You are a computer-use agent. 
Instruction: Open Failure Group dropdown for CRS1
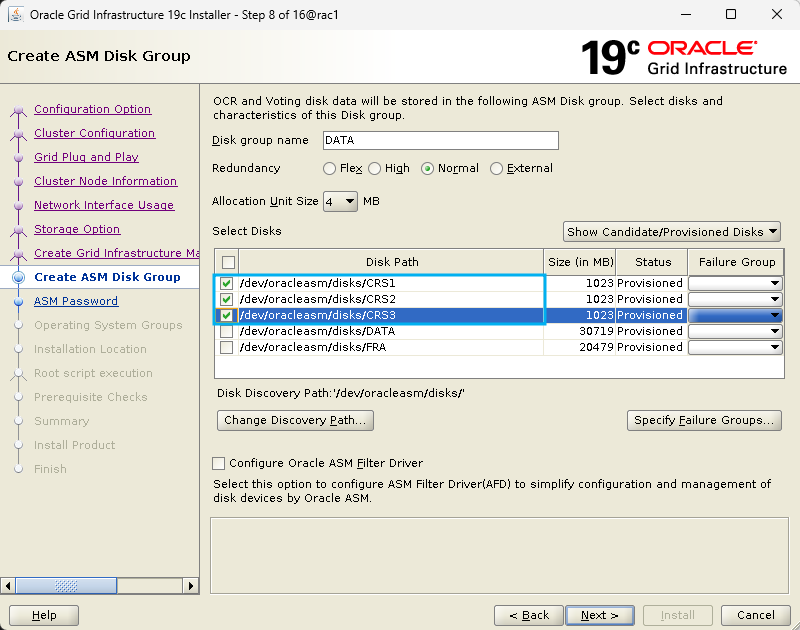tap(735, 283)
